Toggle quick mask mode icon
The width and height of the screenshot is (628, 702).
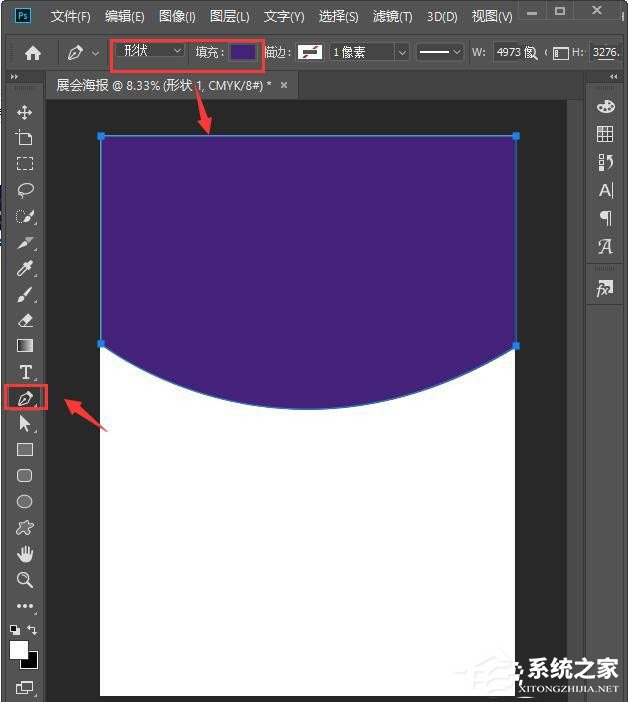tap(25, 688)
